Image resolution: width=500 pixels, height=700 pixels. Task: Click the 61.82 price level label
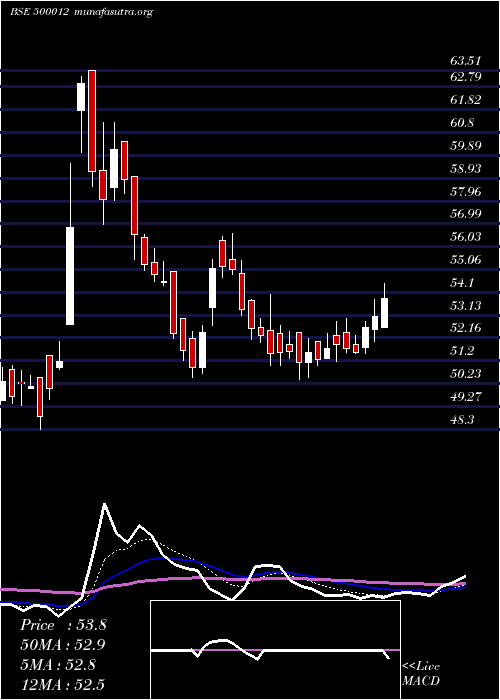click(466, 100)
